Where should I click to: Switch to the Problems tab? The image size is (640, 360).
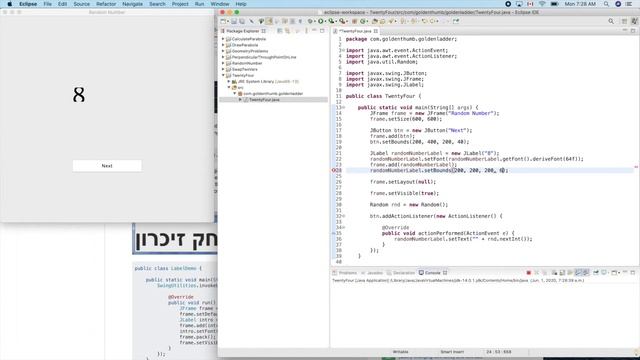coord(345,273)
